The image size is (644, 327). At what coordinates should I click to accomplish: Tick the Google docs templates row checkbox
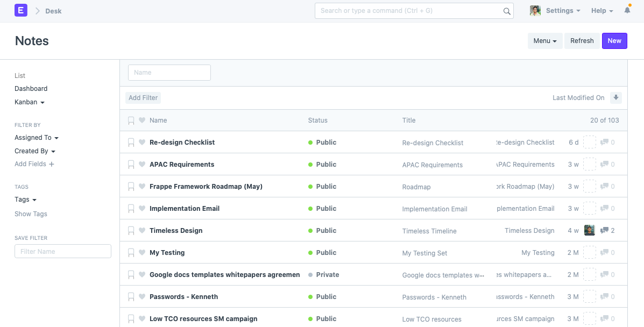pyautogui.click(x=131, y=275)
